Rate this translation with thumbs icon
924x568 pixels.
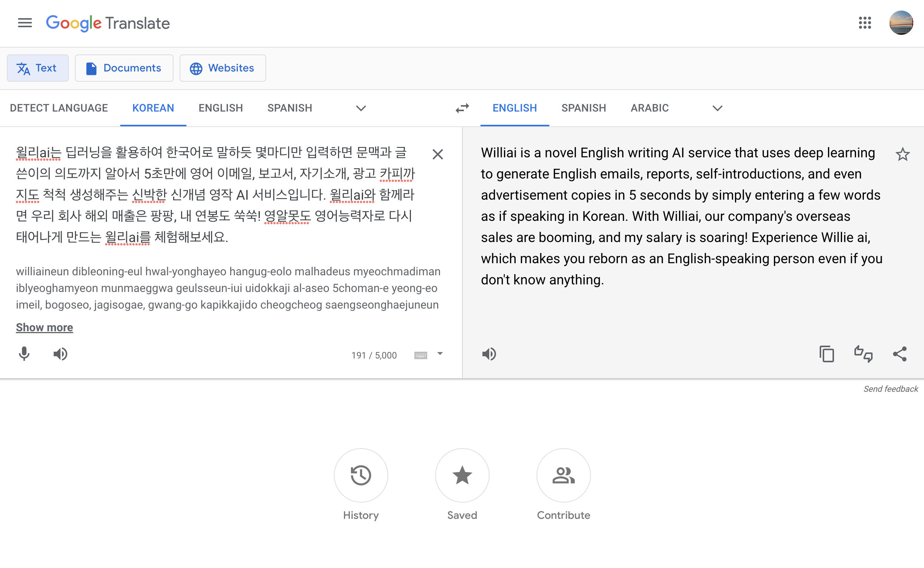click(863, 354)
